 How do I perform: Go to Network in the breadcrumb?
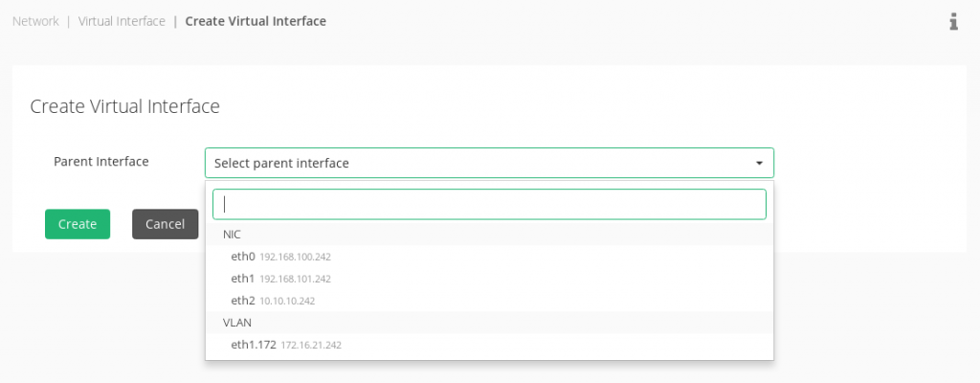coord(35,21)
